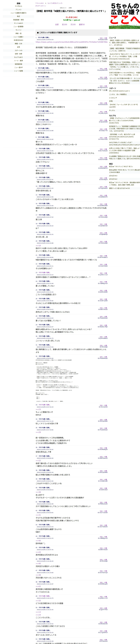This screenshot has height=644, width=140.
Task: Open the 無職・だめ board link
Action: pyautogui.click(x=18, y=43)
